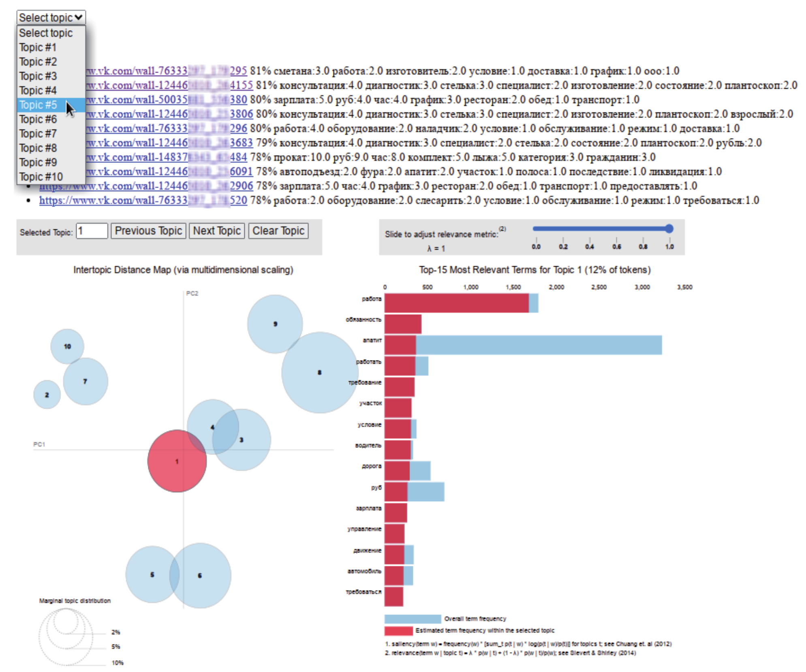
Task: Click relevance metric slider handle
Action: 669,228
